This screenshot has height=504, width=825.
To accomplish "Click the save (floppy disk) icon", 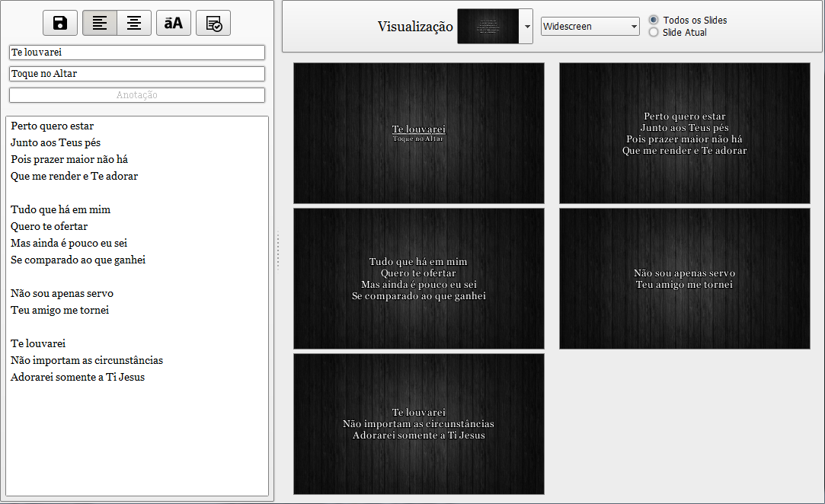I will (60, 23).
